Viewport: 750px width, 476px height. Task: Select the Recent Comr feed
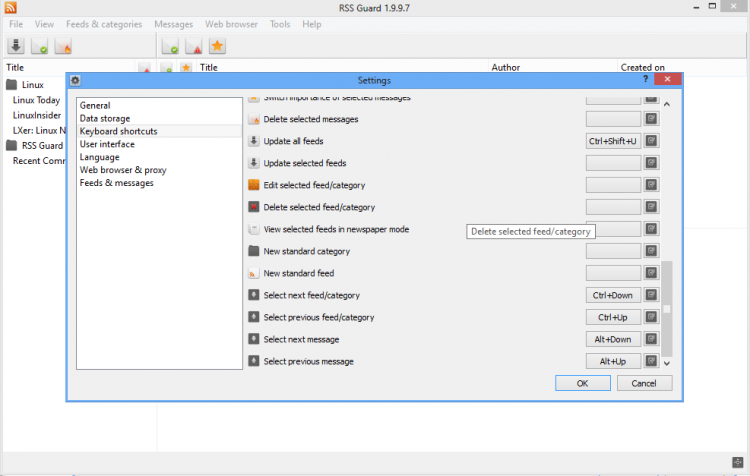point(39,161)
